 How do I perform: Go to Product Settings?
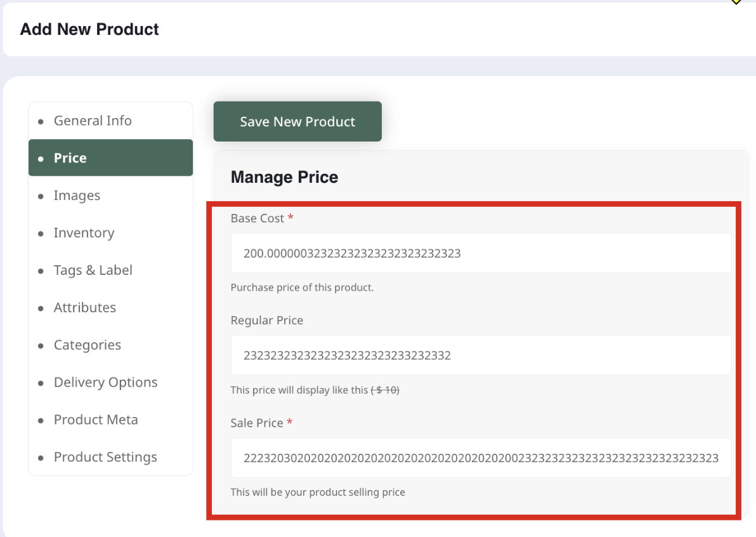click(105, 458)
